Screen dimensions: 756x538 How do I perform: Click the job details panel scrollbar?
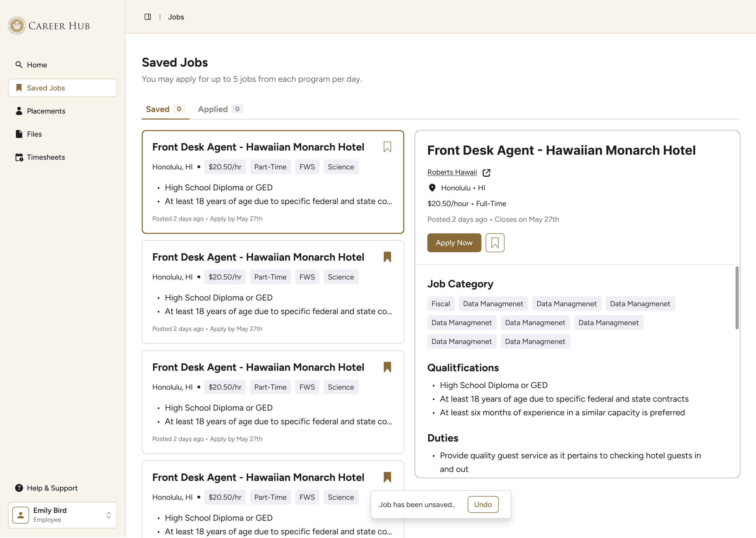click(x=737, y=298)
